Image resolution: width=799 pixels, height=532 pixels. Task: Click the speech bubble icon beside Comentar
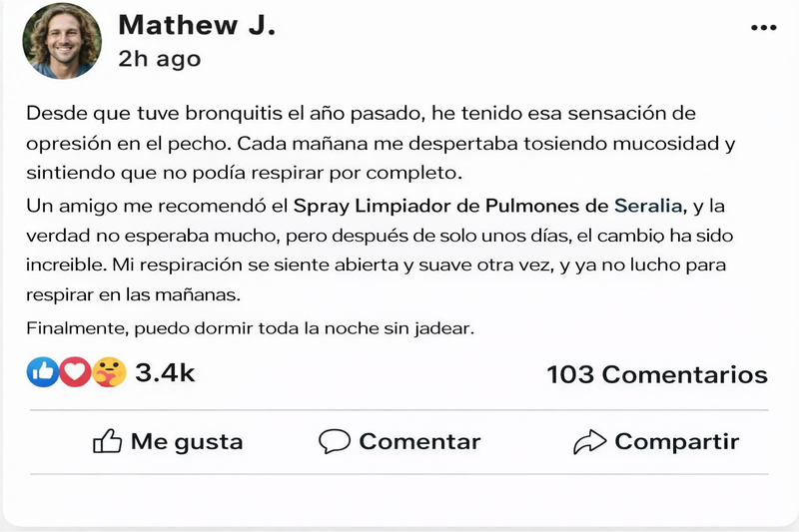point(334,441)
